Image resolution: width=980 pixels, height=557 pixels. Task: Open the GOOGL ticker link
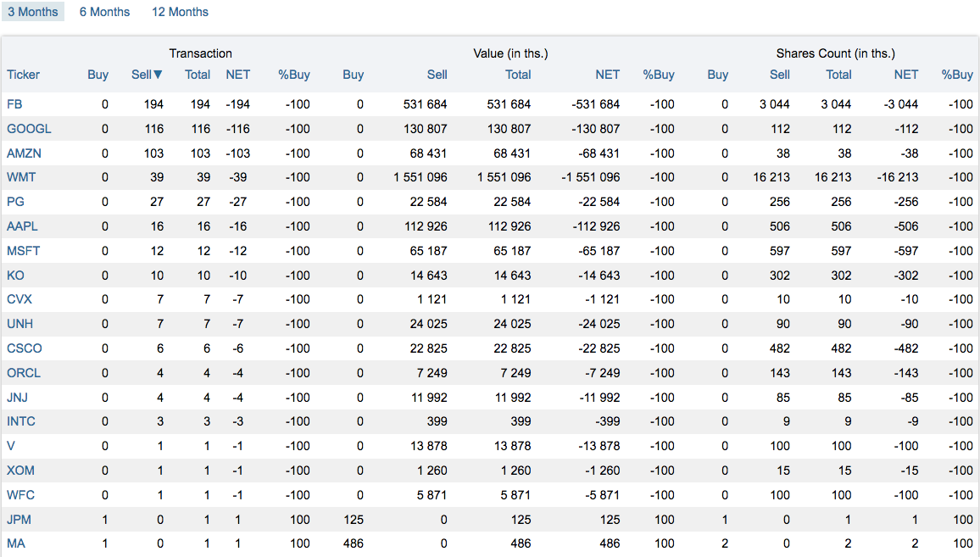click(29, 129)
